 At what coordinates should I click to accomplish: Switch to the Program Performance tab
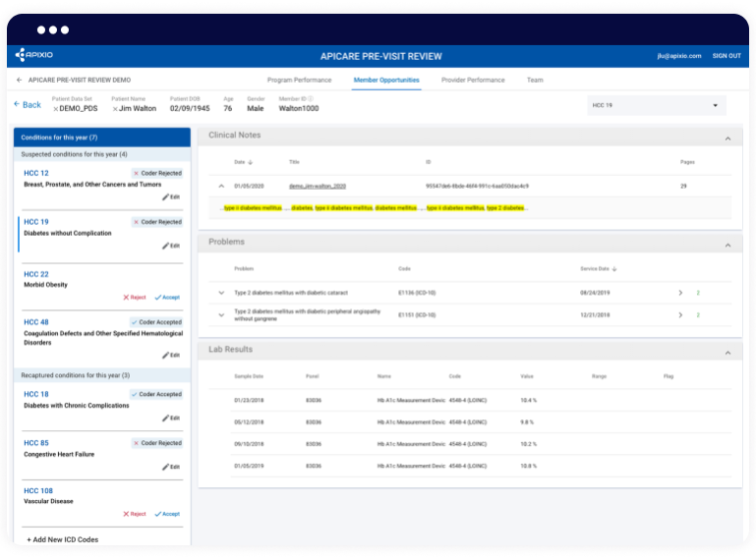tap(300, 80)
